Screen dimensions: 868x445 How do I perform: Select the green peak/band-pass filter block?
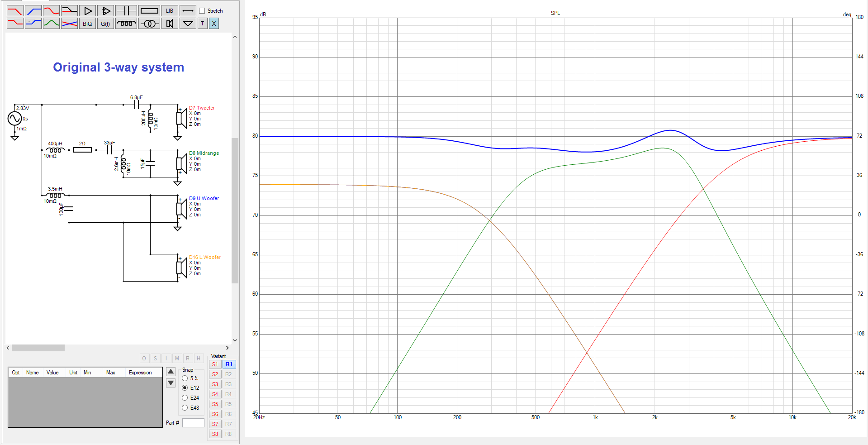click(52, 24)
